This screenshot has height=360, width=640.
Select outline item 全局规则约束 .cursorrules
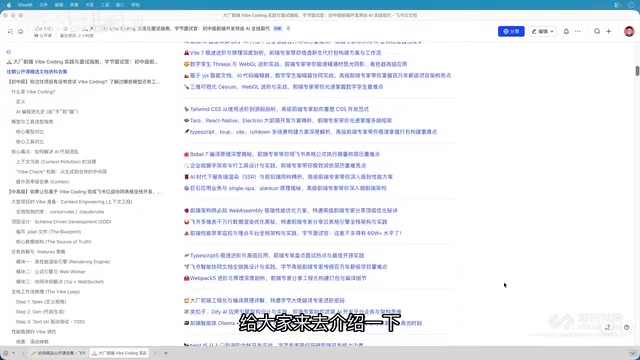[60, 212]
